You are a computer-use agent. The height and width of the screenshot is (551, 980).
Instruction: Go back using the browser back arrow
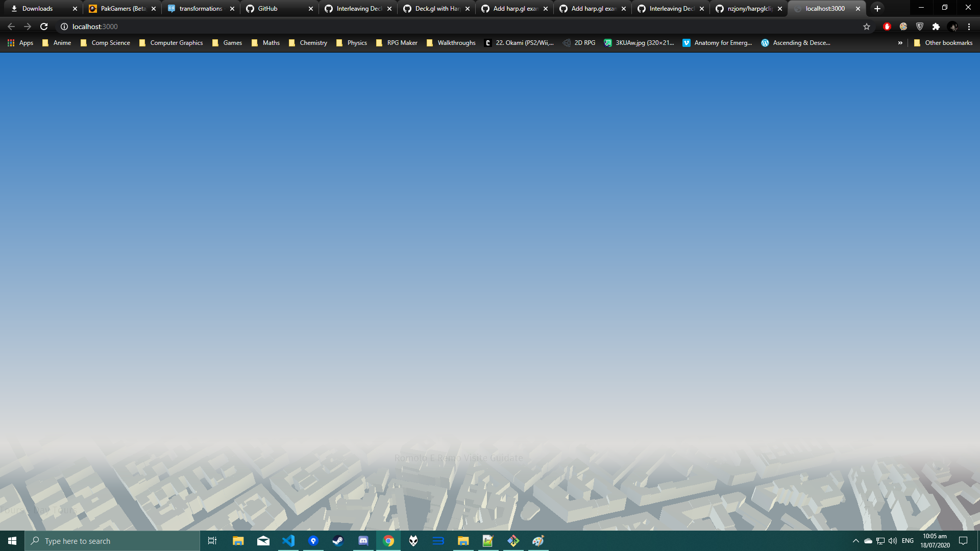(11, 27)
